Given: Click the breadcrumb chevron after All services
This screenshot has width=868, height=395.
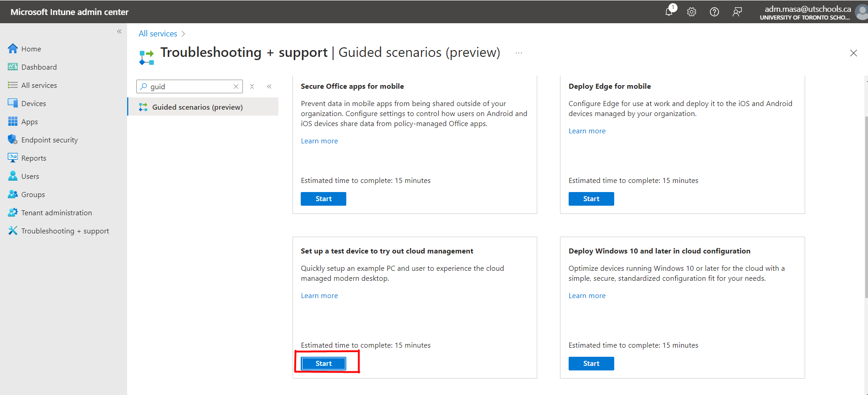Looking at the screenshot, I should coord(183,34).
